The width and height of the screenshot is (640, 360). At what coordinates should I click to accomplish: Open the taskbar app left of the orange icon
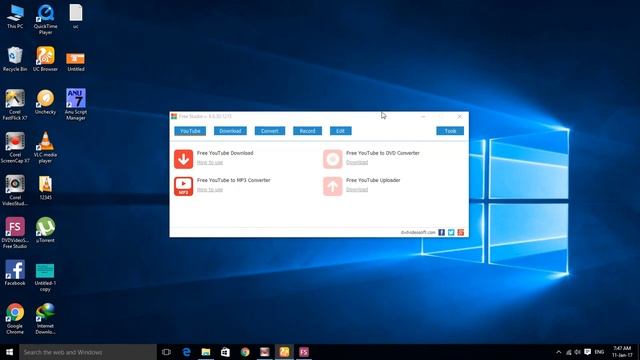pos(264,352)
